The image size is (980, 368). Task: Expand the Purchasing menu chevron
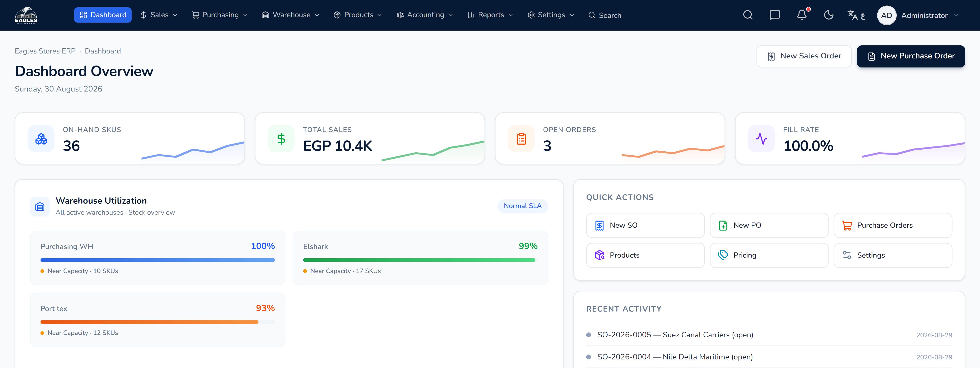245,15
